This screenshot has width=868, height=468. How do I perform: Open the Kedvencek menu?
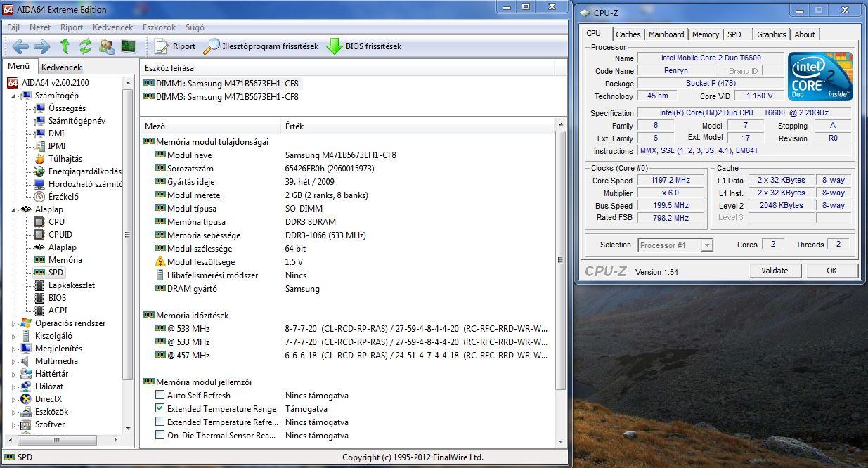[112, 27]
